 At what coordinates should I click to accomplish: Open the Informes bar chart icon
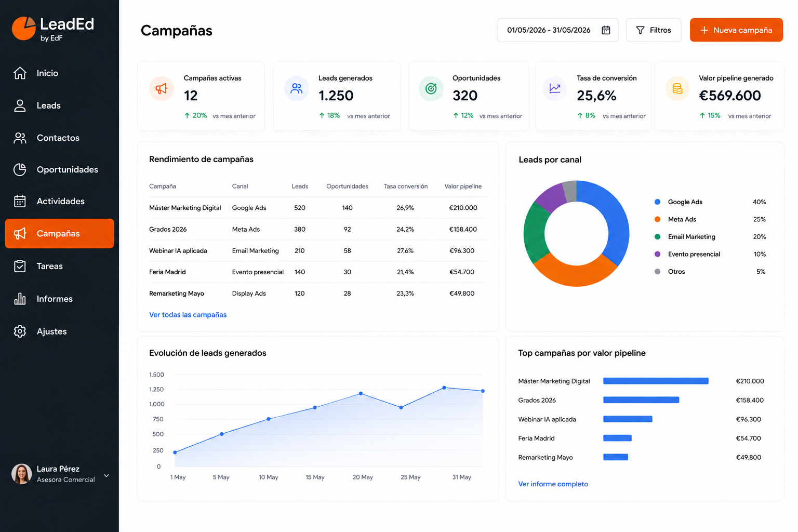pos(20,299)
